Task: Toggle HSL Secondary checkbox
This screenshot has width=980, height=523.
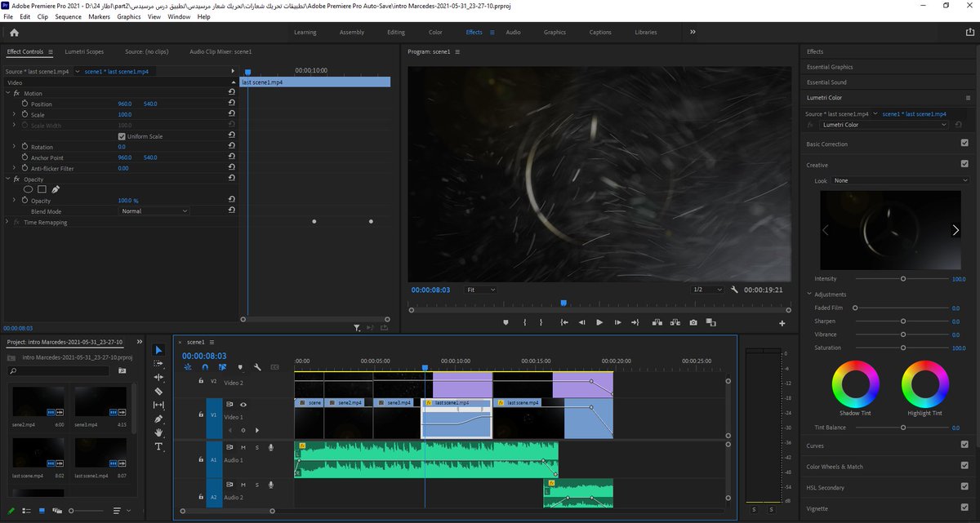Action: pyautogui.click(x=964, y=487)
